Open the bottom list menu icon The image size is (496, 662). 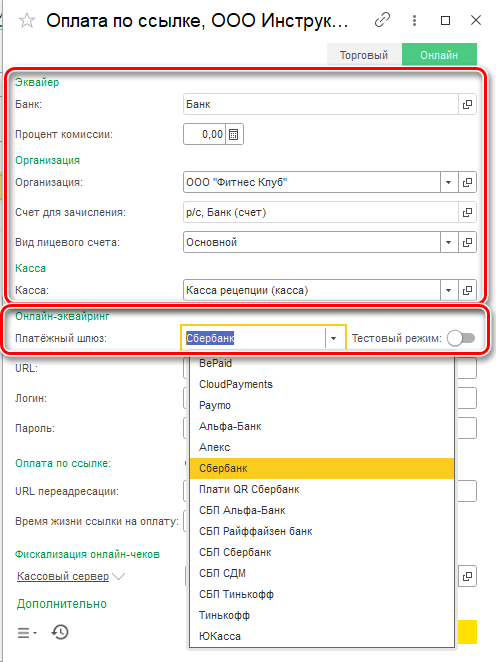click(x=27, y=632)
